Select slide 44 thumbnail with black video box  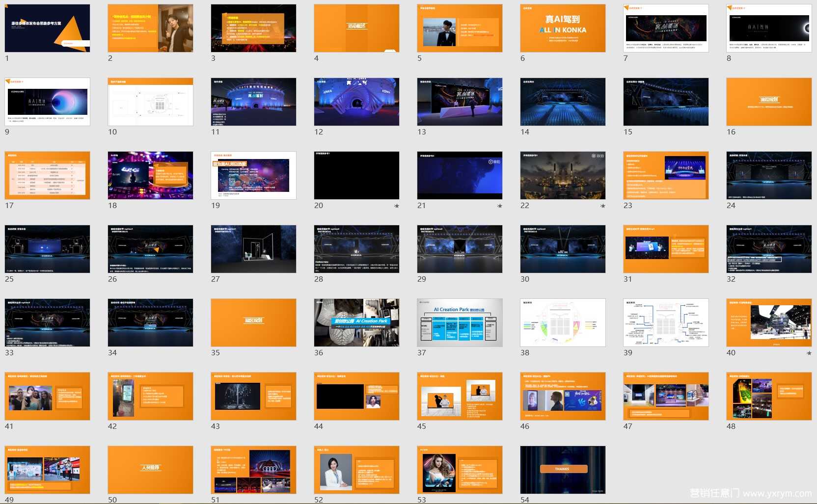(x=356, y=396)
